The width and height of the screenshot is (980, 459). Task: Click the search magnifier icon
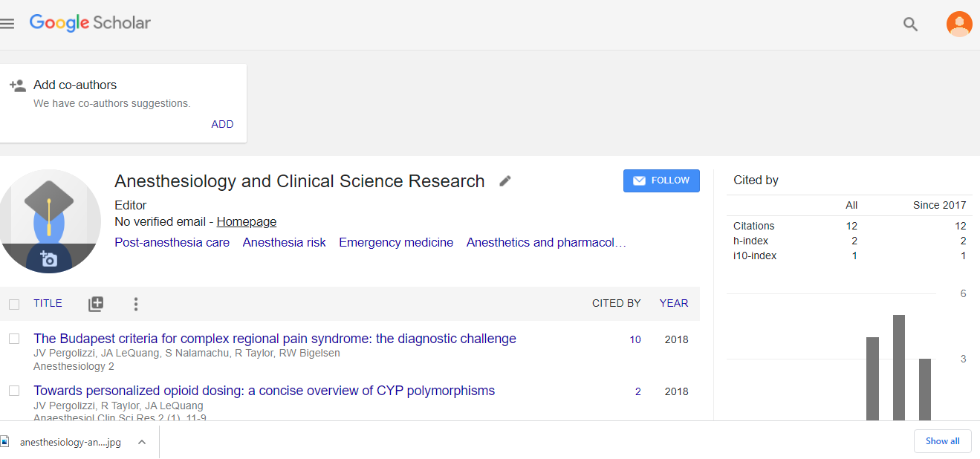pyautogui.click(x=910, y=24)
